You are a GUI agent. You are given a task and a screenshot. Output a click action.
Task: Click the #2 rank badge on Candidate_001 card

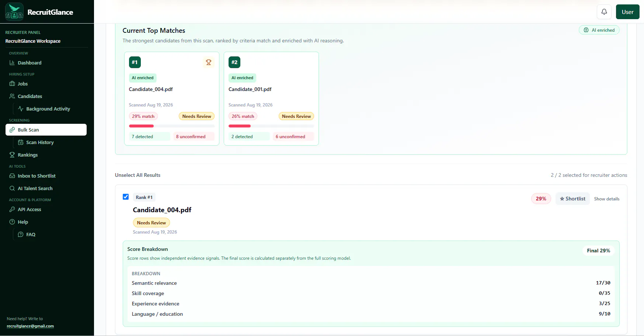coord(234,62)
